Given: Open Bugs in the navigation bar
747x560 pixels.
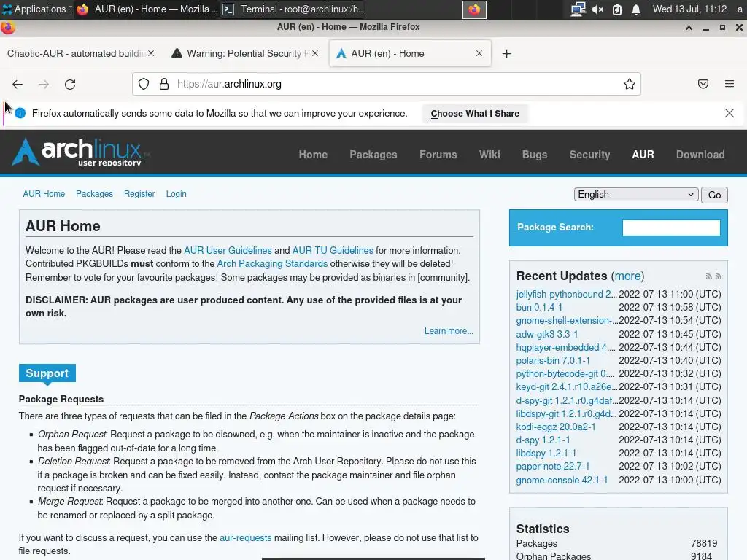Looking at the screenshot, I should [x=535, y=155].
